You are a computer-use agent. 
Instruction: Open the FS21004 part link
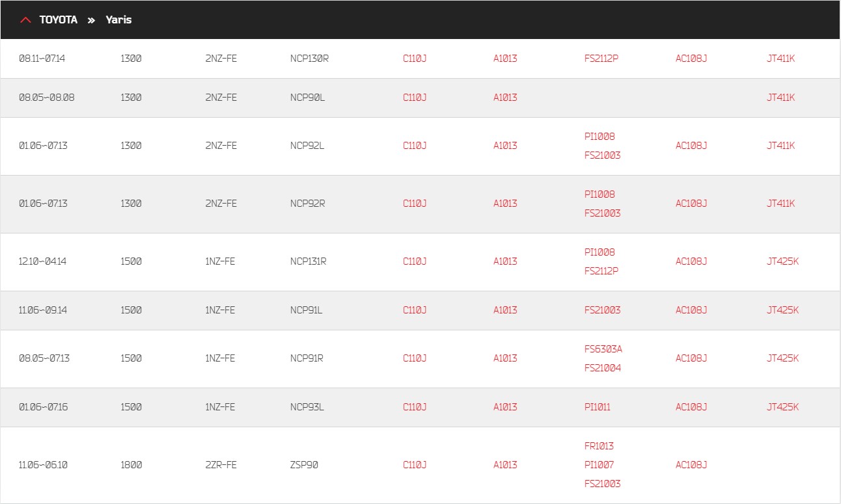pyautogui.click(x=603, y=368)
